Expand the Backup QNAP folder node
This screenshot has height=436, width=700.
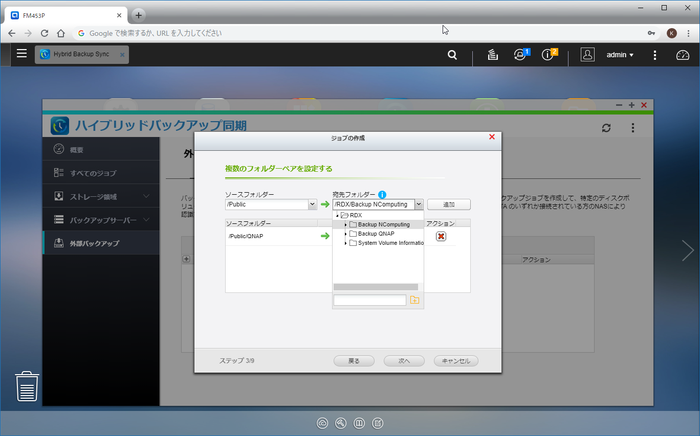(x=345, y=234)
